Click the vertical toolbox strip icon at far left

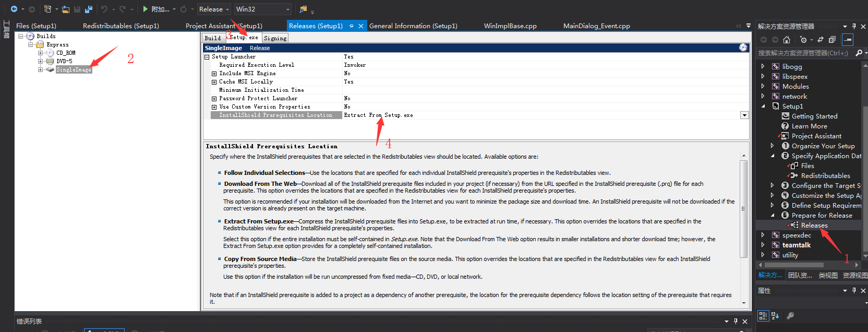6,29
